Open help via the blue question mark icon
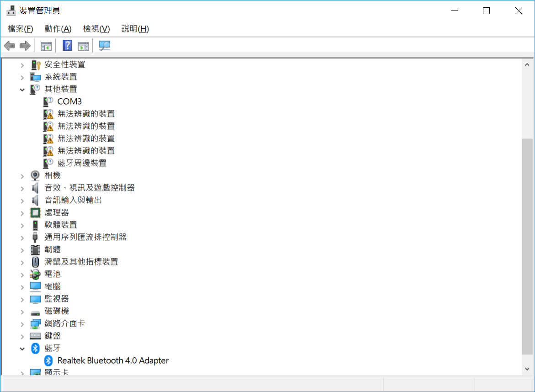 click(67, 45)
